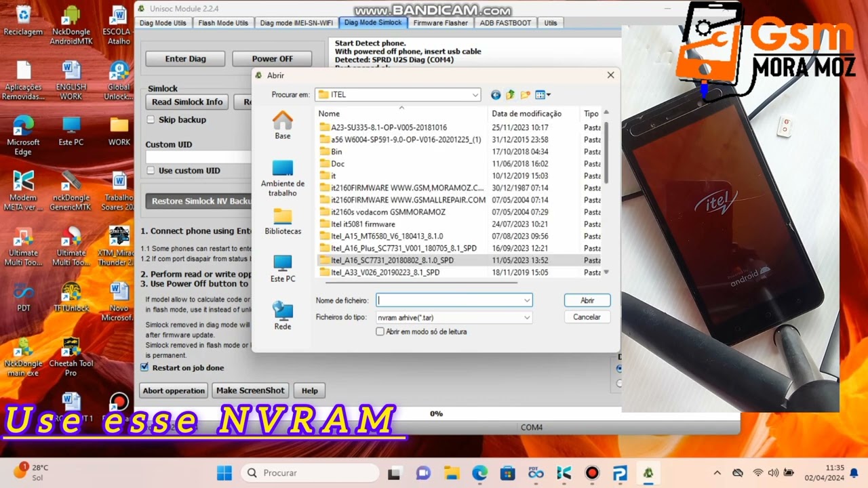868x488 pixels.
Task: Click the file list vertical scrollbar
Action: 606,152
